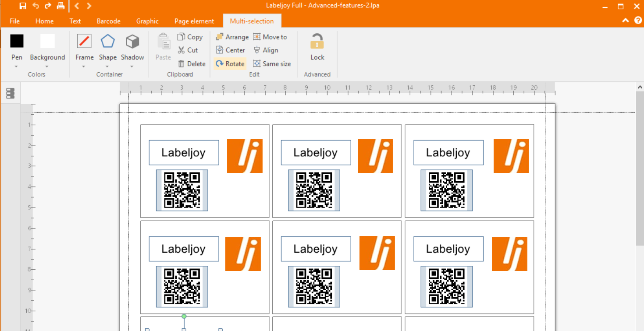Select orange logo in second-row right label
Viewport: 644px width, 331px height.
(x=509, y=254)
